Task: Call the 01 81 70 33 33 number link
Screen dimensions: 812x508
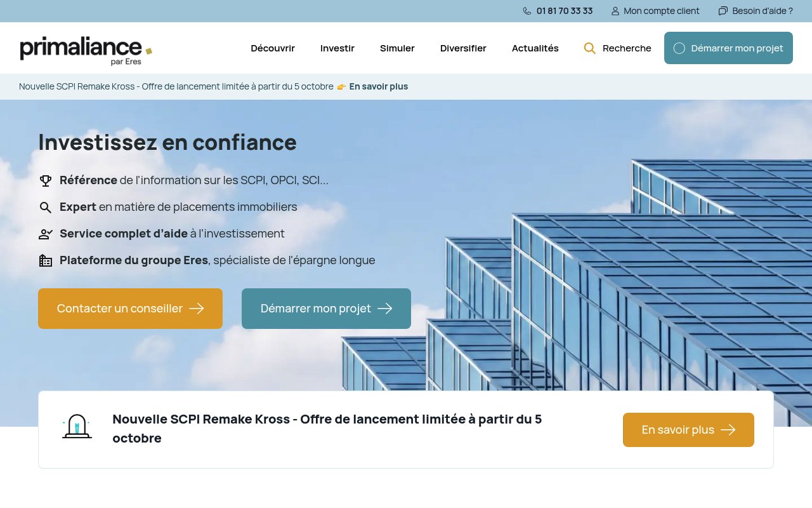Action: 565,11
